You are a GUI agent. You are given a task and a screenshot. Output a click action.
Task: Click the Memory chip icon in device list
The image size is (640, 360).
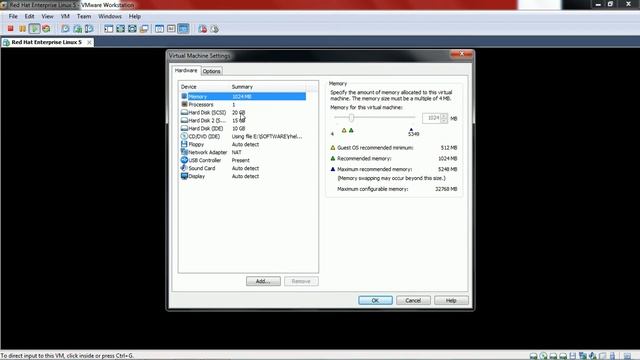click(x=184, y=96)
